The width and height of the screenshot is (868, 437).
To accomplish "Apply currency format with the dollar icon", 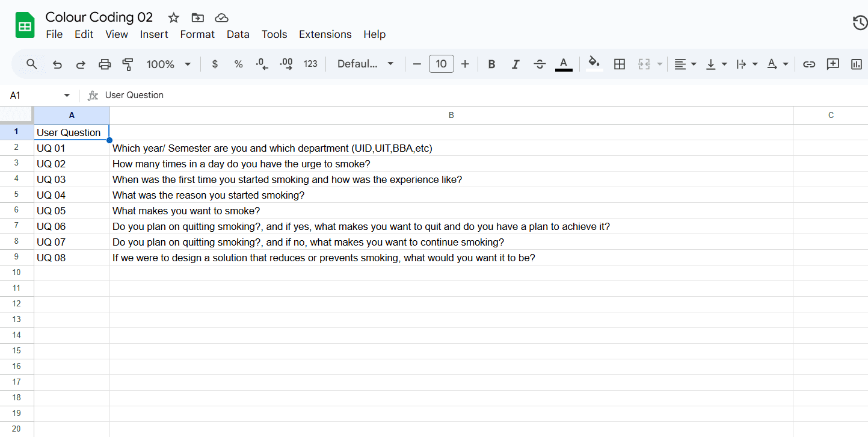I will pos(215,64).
